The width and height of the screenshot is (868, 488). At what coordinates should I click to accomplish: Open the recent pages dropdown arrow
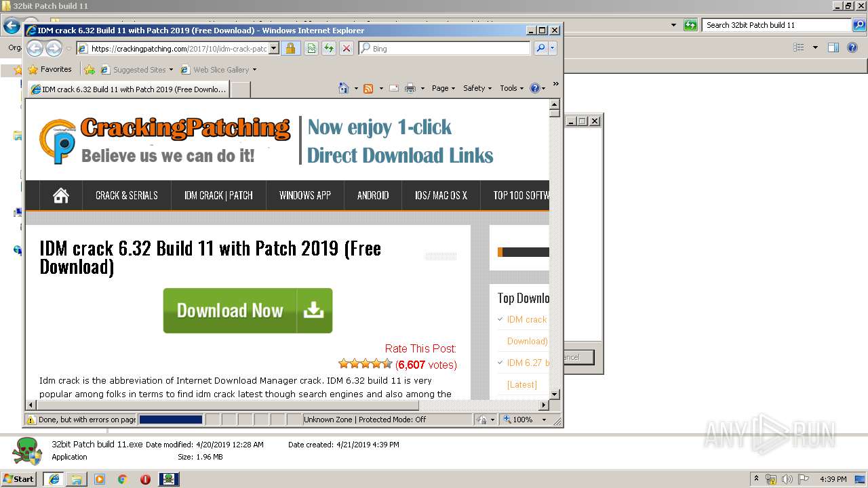pos(68,49)
